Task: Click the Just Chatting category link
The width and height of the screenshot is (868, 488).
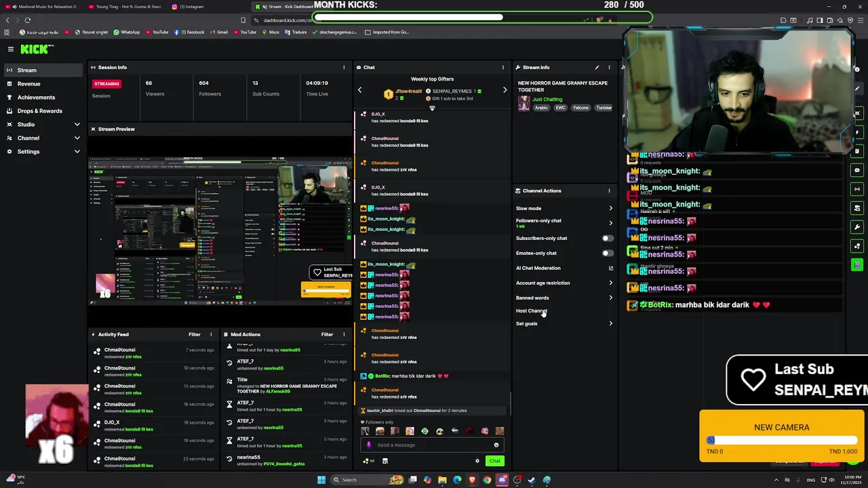Action: tap(547, 100)
